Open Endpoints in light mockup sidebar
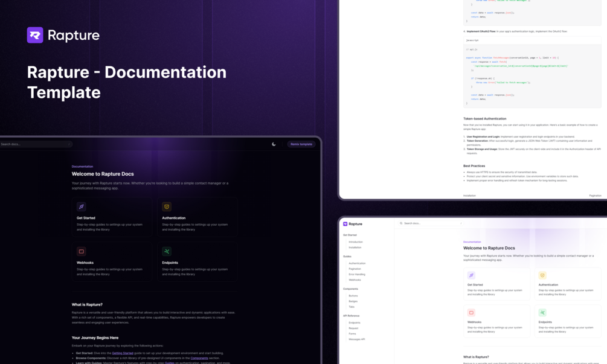 (355, 322)
